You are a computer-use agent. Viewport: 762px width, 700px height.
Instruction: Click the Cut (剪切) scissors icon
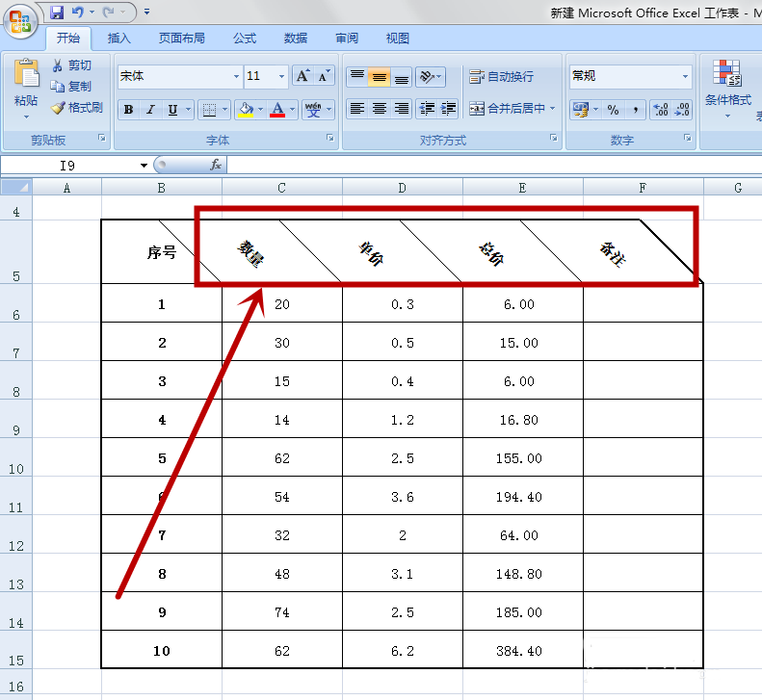[58, 65]
